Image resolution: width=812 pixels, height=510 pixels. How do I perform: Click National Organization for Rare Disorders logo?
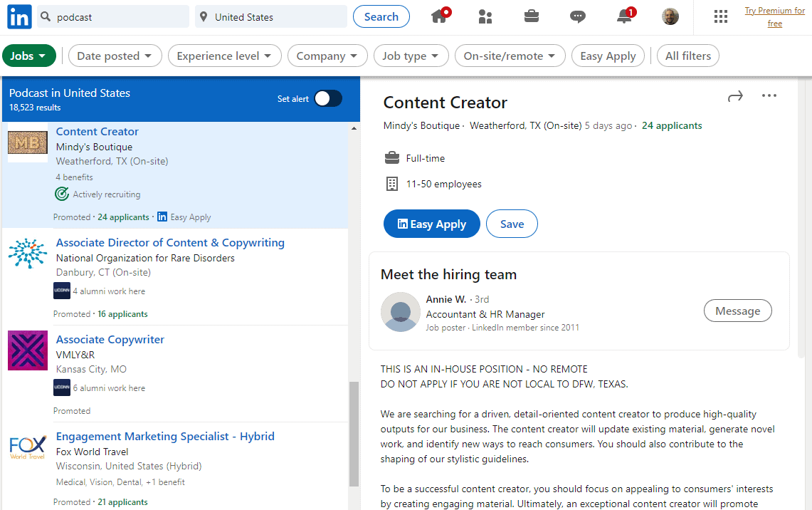point(28,253)
